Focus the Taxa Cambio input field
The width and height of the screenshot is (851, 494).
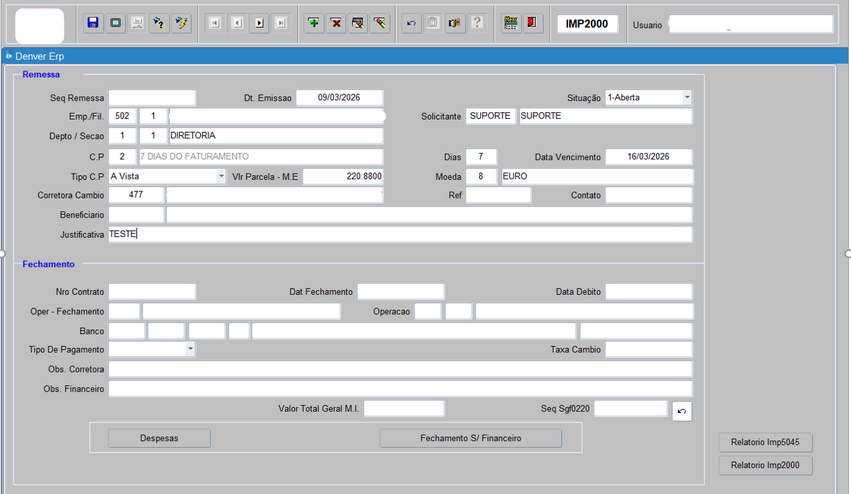648,349
